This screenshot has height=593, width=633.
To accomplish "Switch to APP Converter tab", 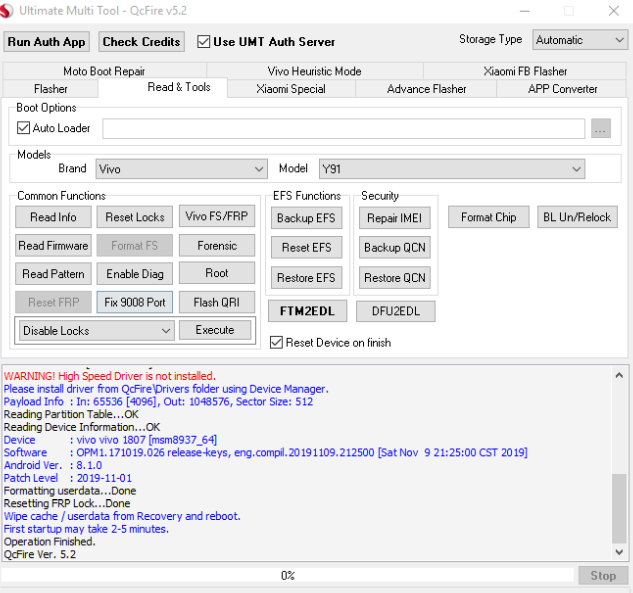I will [x=562, y=89].
